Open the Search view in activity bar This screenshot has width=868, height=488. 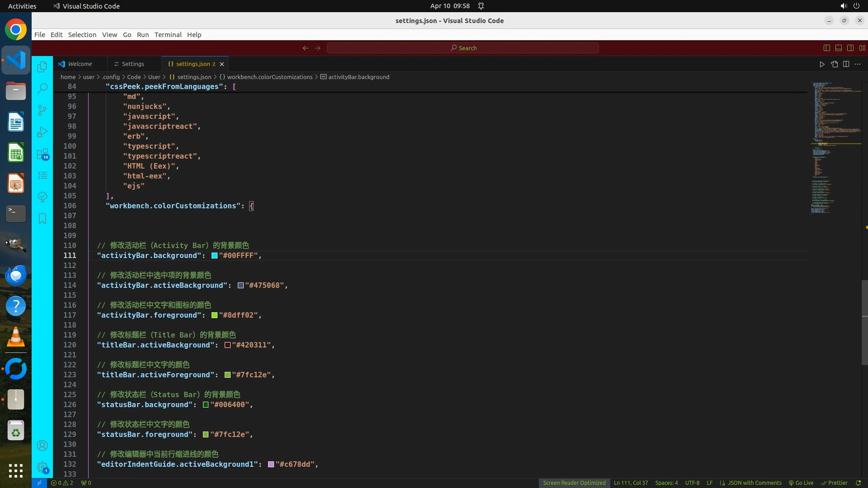point(42,88)
